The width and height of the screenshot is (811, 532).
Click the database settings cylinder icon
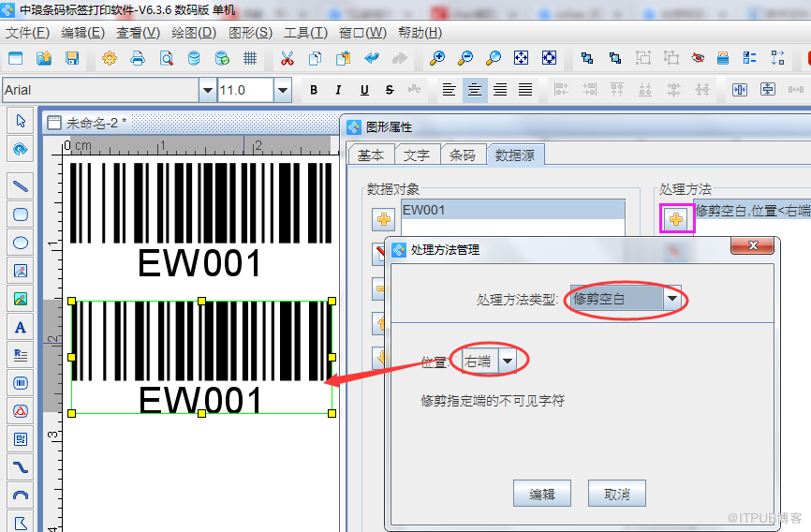point(194,58)
